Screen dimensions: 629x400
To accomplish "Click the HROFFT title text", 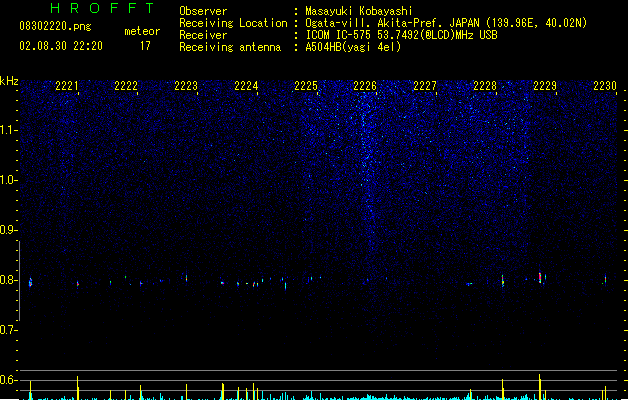I will tap(102, 8).
